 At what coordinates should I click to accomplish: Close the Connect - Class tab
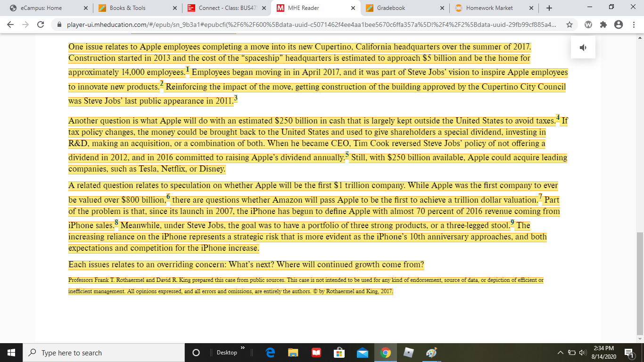click(x=264, y=8)
